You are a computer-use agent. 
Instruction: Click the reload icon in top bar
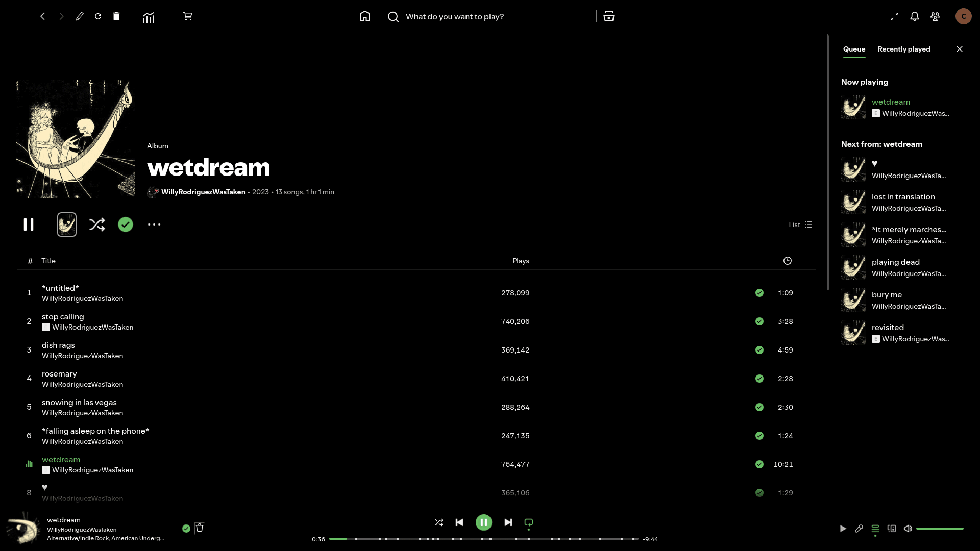(98, 16)
